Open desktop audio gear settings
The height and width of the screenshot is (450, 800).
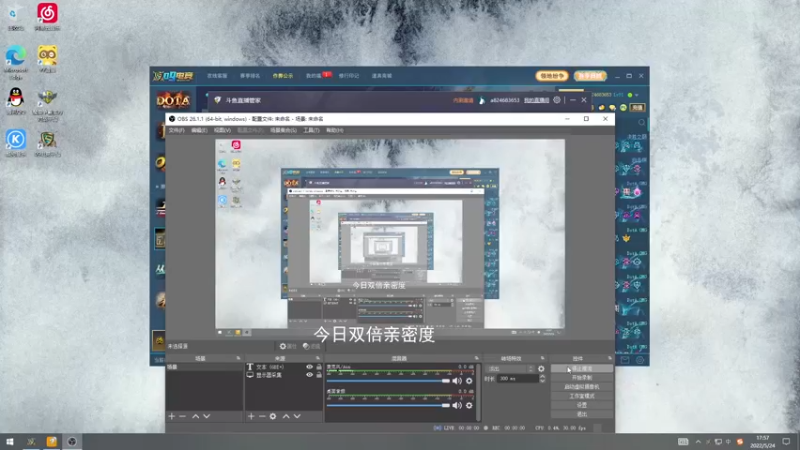[469, 406]
